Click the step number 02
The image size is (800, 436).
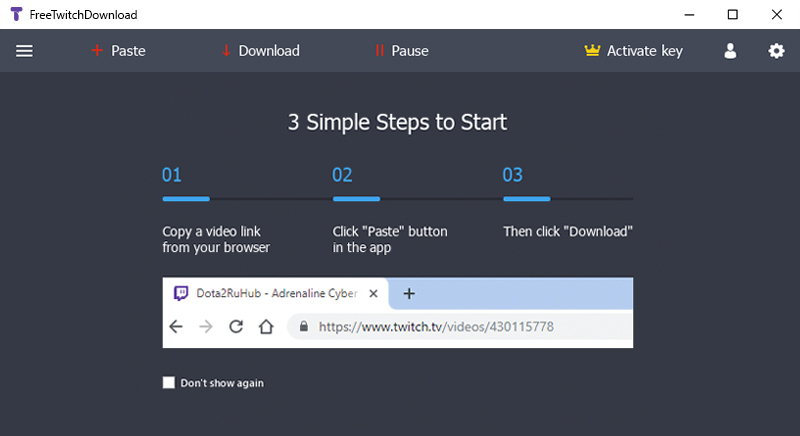(x=342, y=175)
